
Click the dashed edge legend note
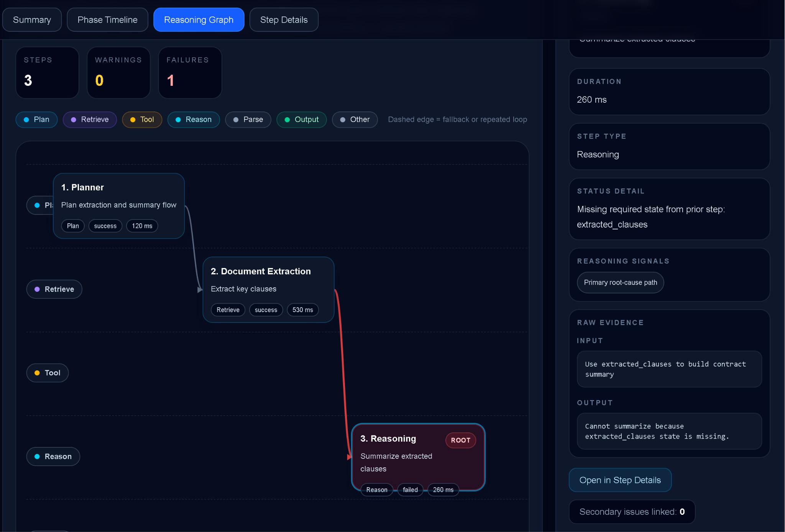coord(457,119)
